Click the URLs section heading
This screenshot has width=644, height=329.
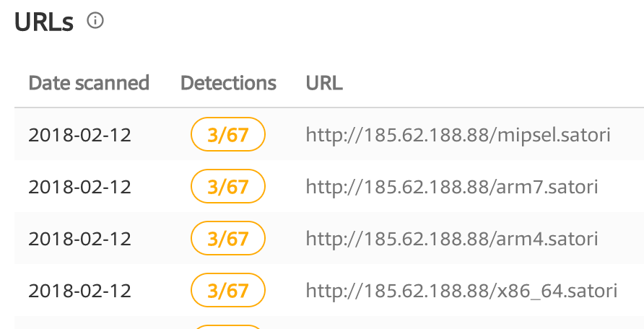click(44, 22)
